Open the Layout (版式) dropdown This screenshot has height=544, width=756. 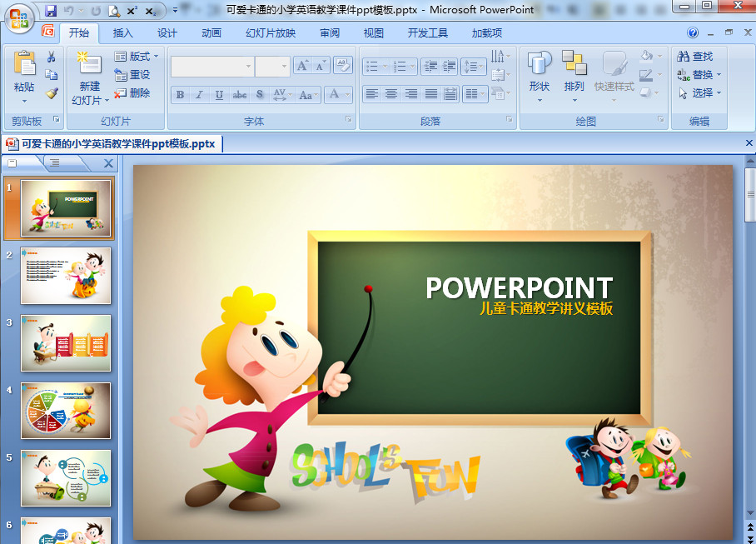(x=138, y=57)
